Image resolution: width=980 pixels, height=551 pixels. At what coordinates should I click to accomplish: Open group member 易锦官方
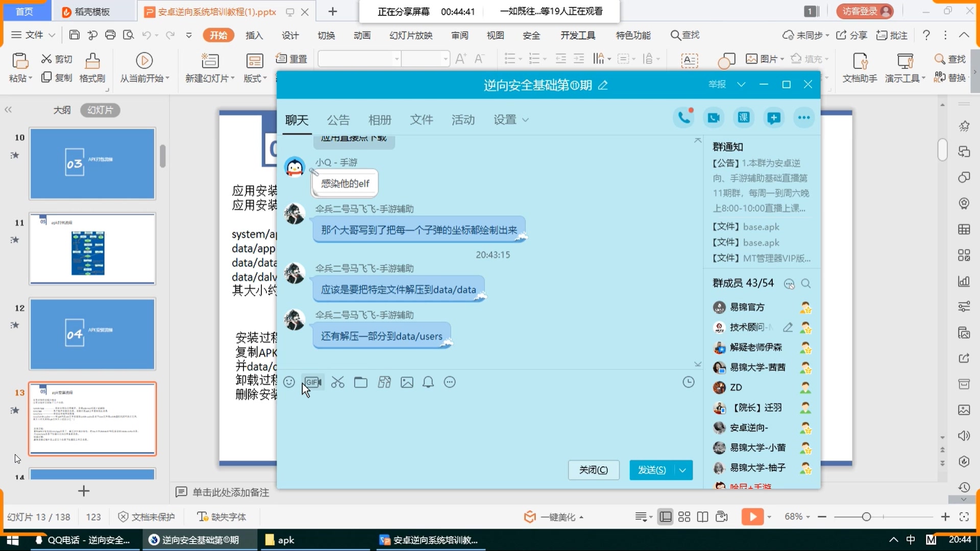[747, 307]
